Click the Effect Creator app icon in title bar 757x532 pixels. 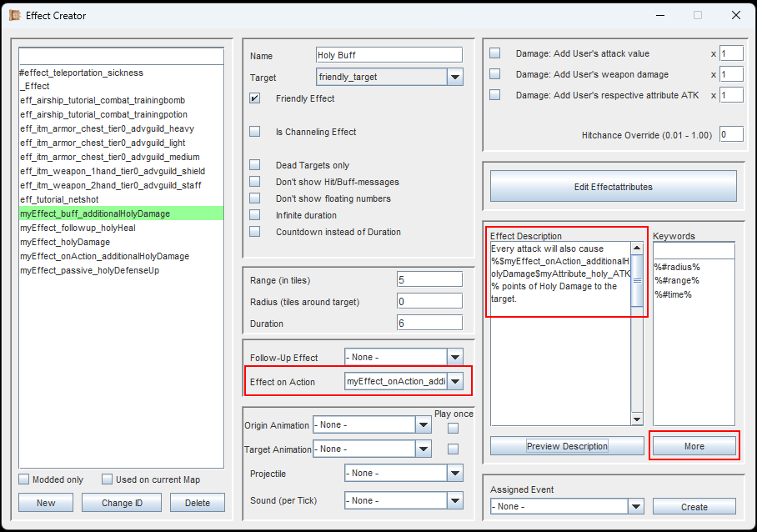pos(14,15)
